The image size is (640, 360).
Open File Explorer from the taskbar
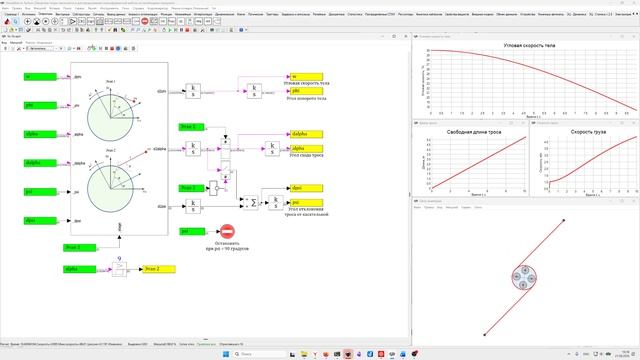click(x=304, y=354)
